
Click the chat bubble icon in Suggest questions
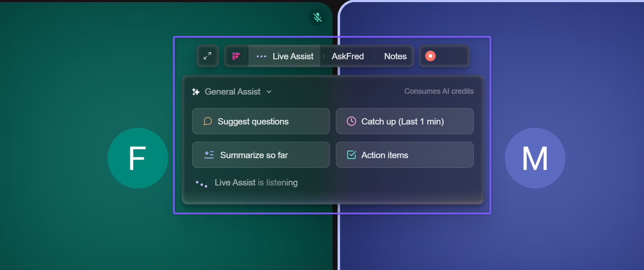tap(208, 121)
